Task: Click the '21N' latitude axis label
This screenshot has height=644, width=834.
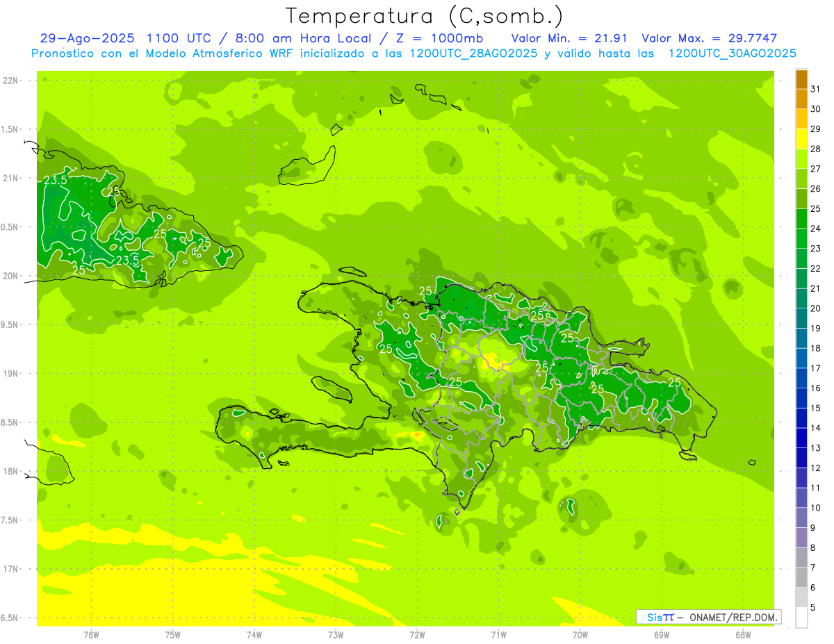Action: pos(12,179)
